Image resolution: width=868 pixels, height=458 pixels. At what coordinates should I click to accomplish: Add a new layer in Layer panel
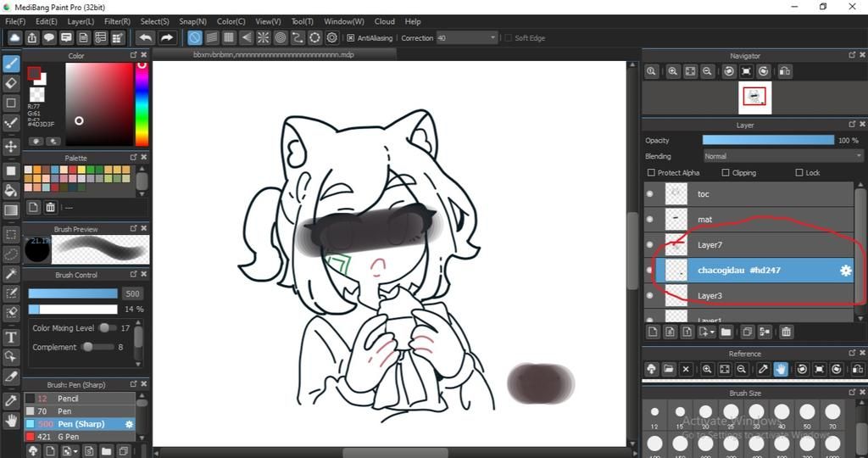653,332
